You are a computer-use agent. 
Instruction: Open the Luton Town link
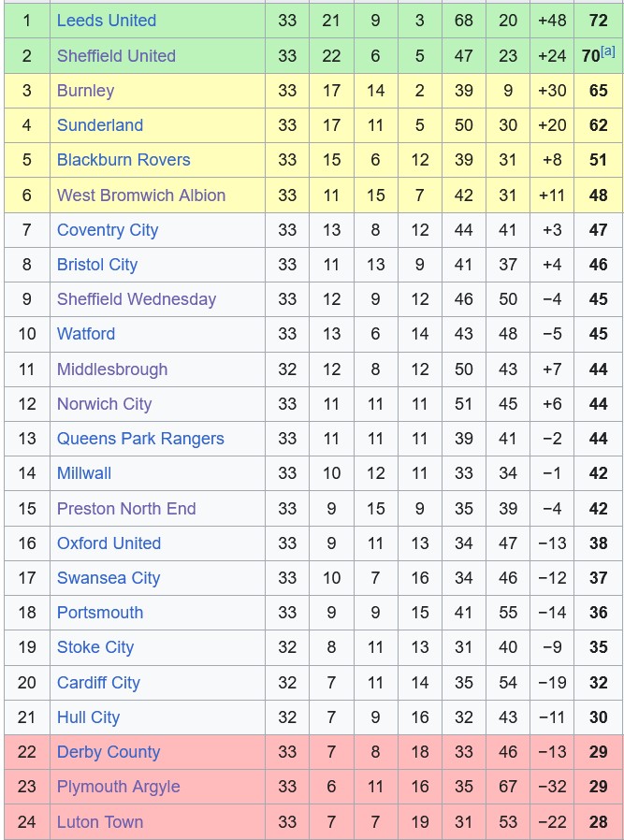pyautogui.click(x=100, y=822)
